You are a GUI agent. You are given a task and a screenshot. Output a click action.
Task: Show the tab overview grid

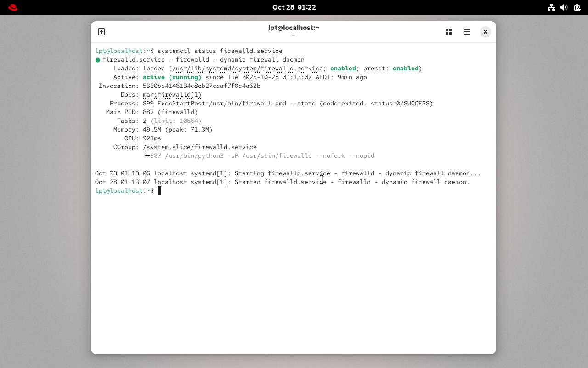tap(449, 32)
